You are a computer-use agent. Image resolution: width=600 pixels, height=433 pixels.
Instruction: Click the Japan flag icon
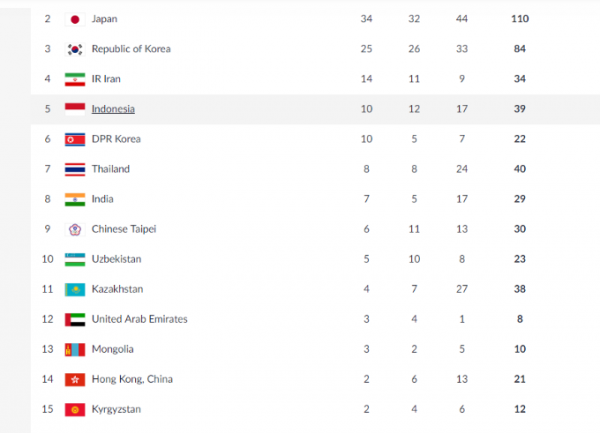pyautogui.click(x=74, y=19)
